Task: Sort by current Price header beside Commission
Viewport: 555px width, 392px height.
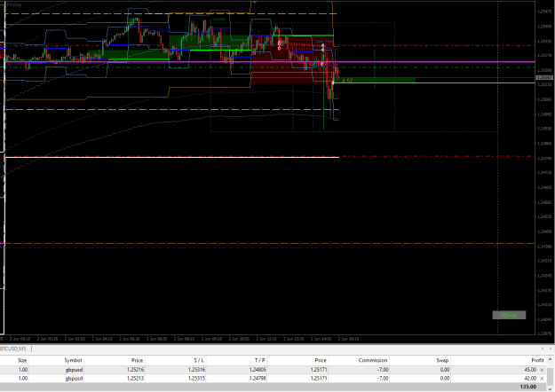Action: [x=321, y=360]
